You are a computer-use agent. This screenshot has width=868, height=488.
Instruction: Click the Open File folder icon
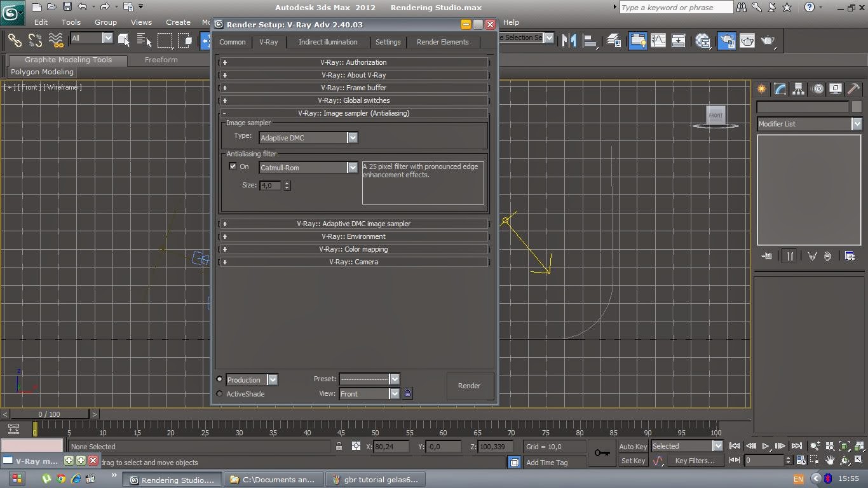pos(52,7)
